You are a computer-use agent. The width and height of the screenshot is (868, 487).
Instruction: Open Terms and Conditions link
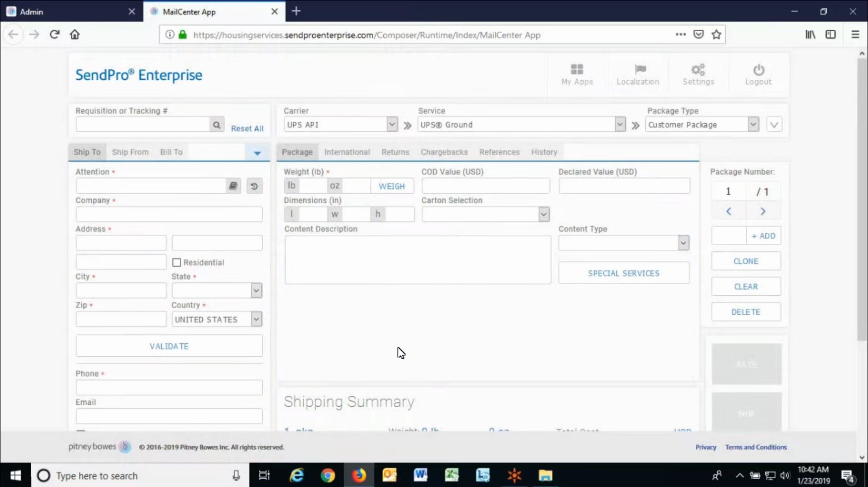click(x=756, y=447)
